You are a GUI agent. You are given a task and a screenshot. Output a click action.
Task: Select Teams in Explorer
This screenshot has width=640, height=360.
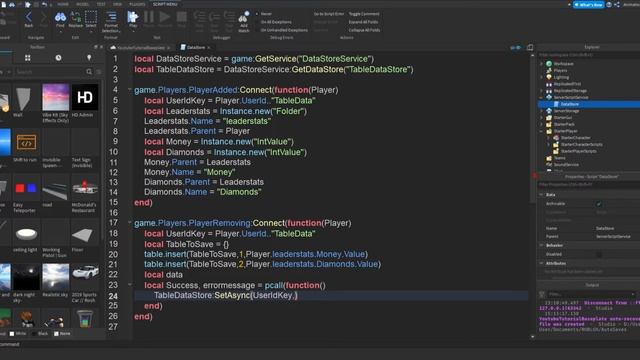[559, 158]
